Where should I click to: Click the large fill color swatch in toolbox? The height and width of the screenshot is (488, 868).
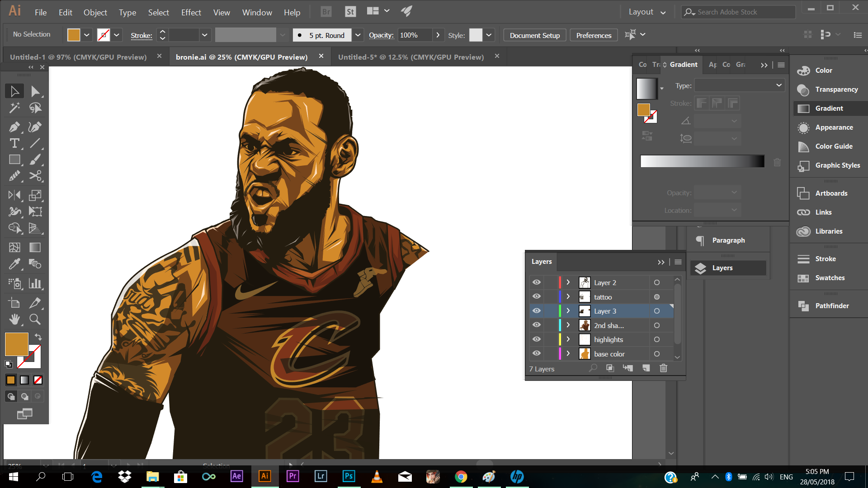coord(16,344)
